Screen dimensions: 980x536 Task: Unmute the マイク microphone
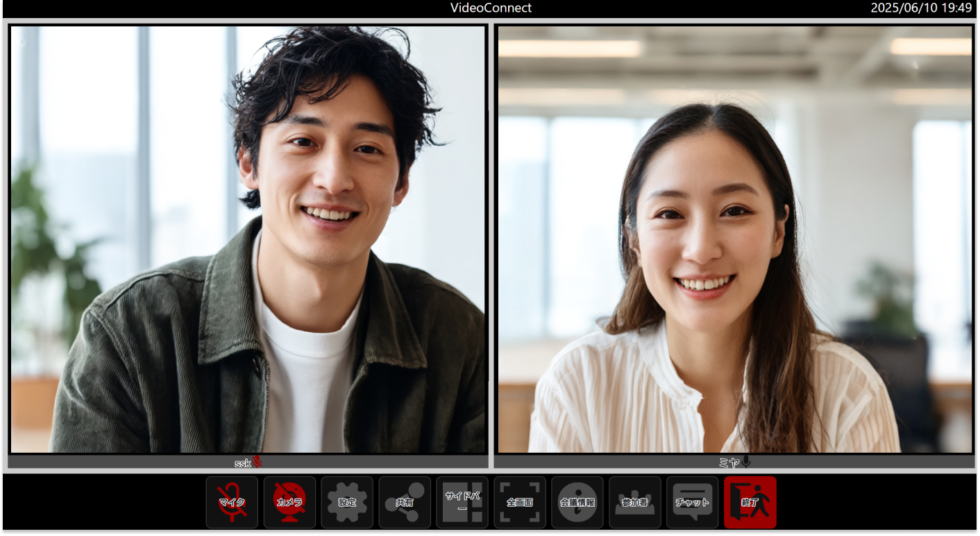[x=232, y=502]
